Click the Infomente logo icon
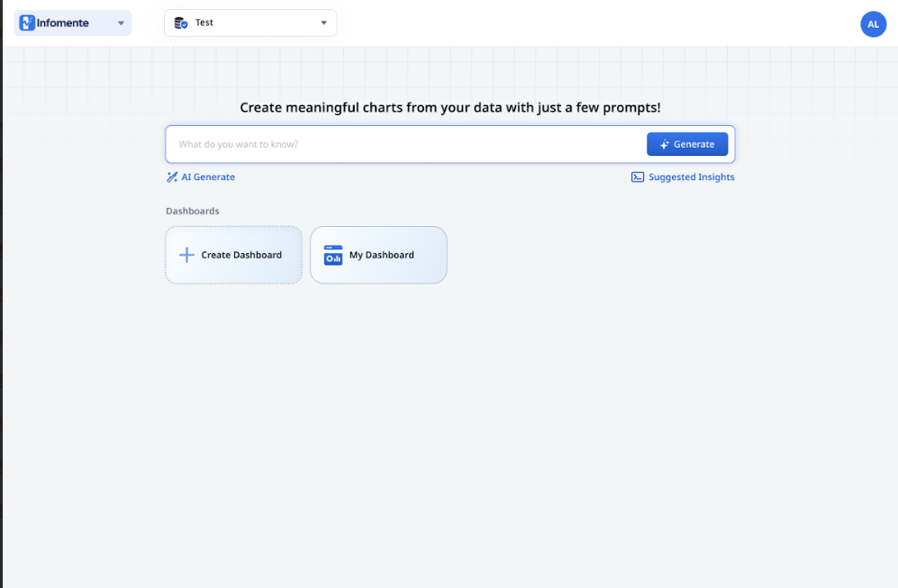Screen dimensions: 898x588 click(x=27, y=23)
